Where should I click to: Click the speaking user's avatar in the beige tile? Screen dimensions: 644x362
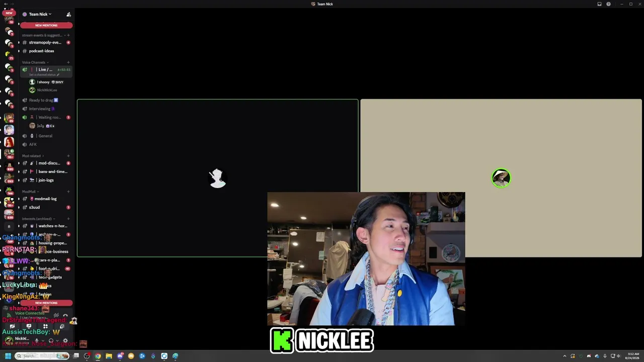[x=501, y=178]
